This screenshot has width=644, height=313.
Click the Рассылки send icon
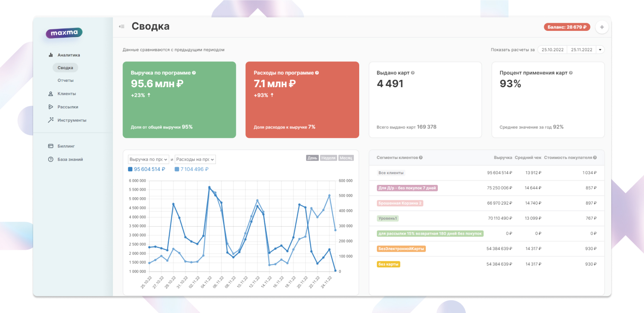pyautogui.click(x=50, y=107)
